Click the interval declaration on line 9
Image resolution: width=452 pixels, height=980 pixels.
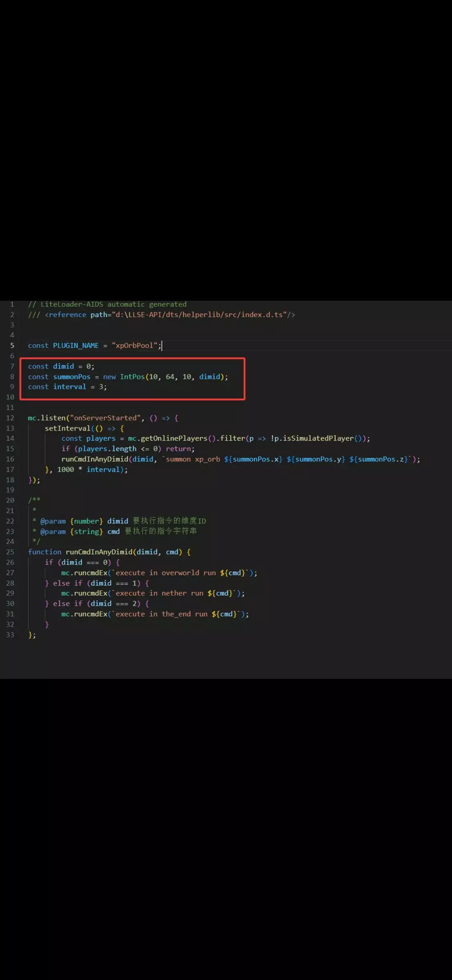[69, 387]
